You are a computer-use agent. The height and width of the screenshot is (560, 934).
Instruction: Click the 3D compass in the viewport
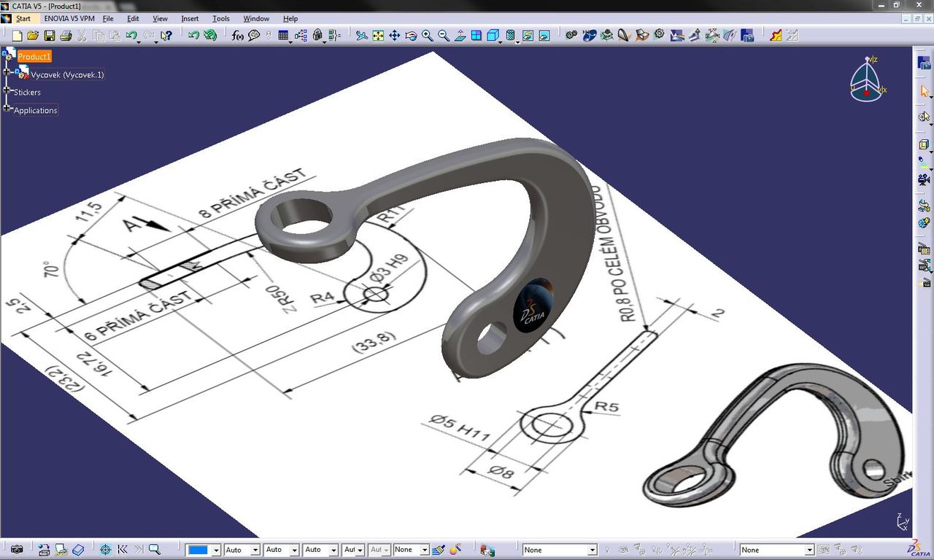click(x=868, y=80)
